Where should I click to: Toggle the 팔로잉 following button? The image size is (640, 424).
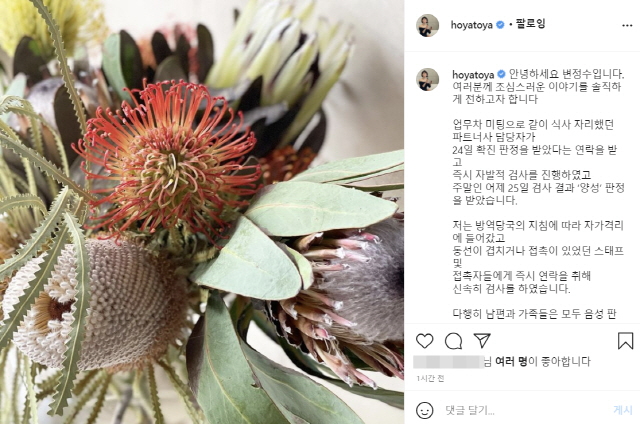(x=530, y=24)
